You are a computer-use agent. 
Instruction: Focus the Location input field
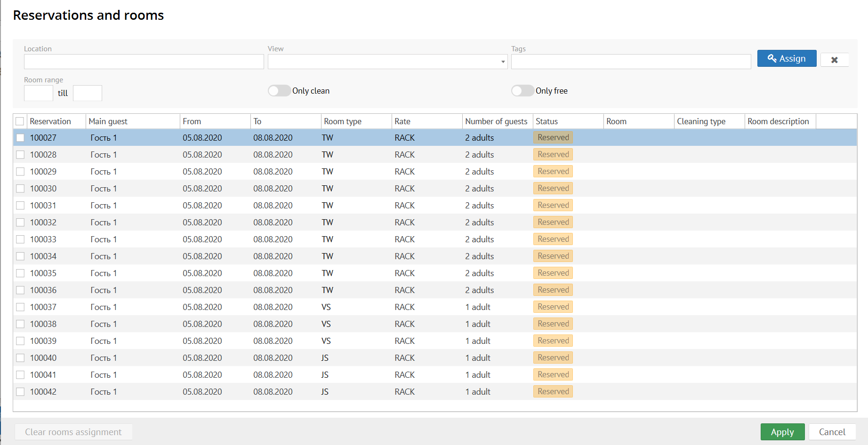[144, 62]
